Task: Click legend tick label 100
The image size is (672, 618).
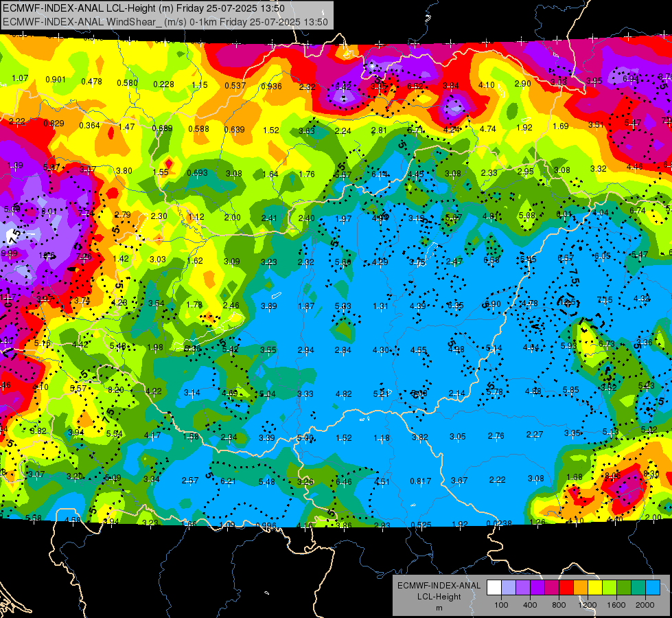Action: pyautogui.click(x=501, y=605)
